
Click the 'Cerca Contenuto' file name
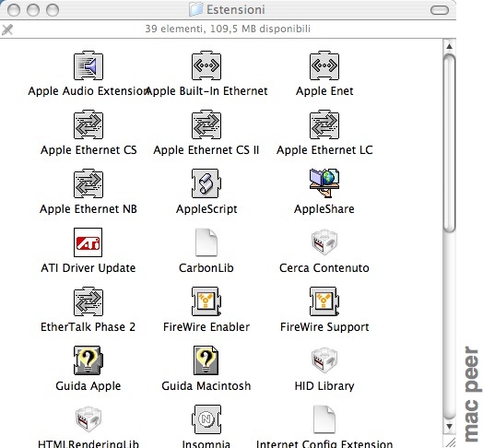pyautogui.click(x=324, y=268)
